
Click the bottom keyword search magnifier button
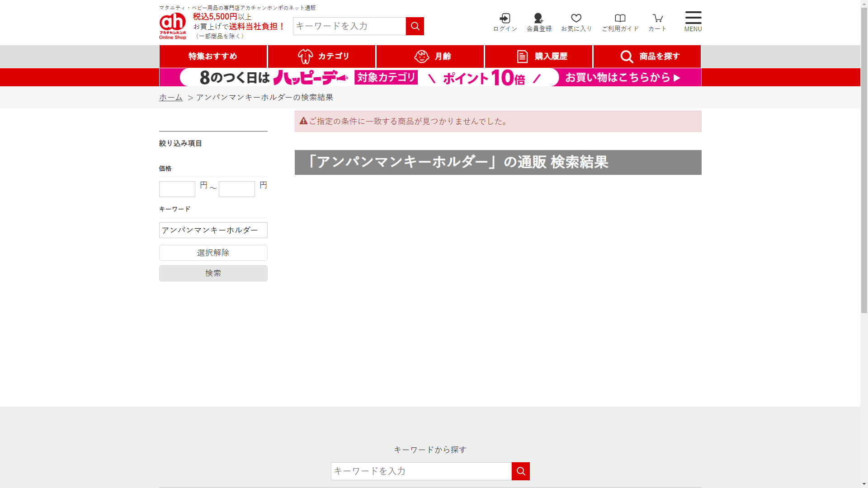point(520,471)
